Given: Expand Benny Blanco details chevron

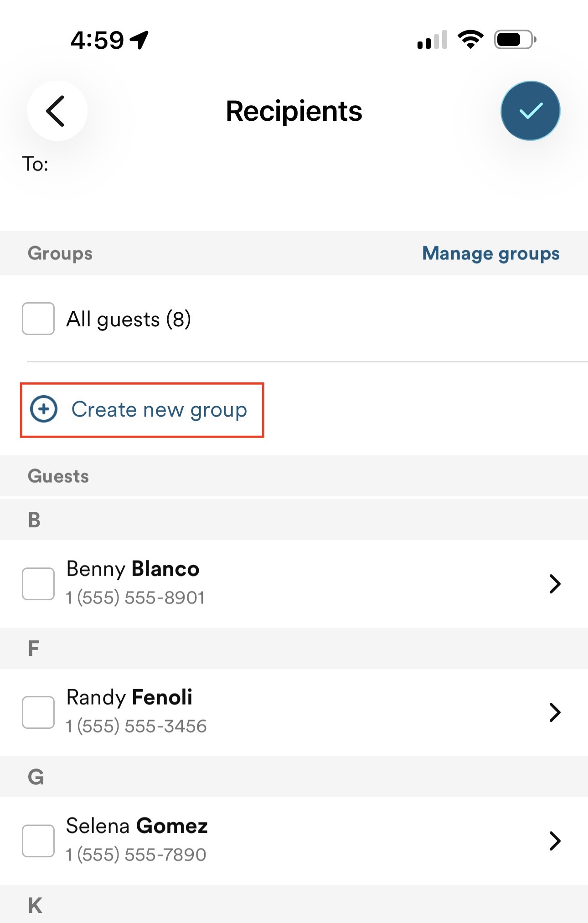Looking at the screenshot, I should click(x=554, y=583).
